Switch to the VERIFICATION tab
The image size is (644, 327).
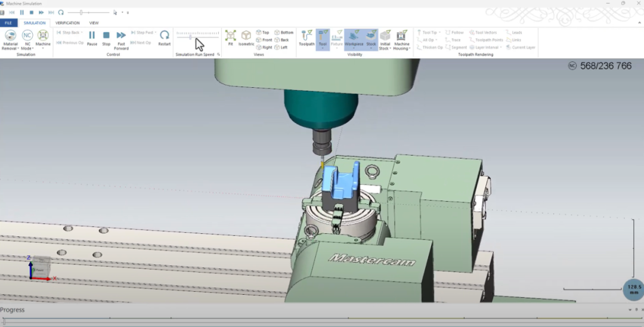click(x=67, y=23)
